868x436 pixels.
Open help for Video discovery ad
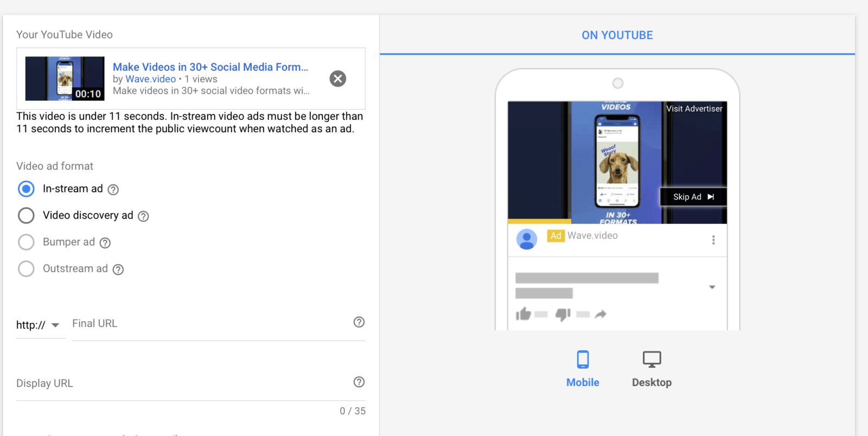click(x=143, y=216)
